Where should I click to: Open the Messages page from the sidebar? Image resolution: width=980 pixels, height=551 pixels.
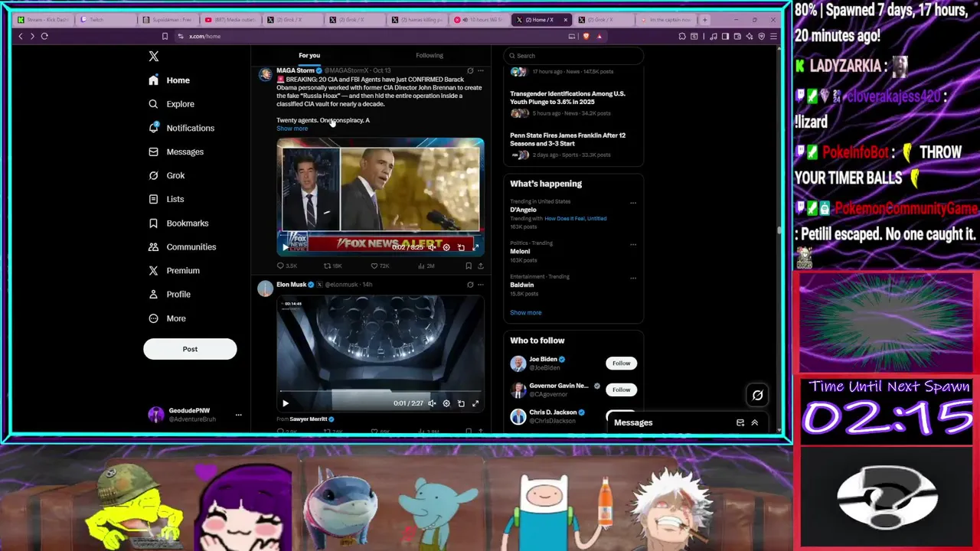point(176,152)
